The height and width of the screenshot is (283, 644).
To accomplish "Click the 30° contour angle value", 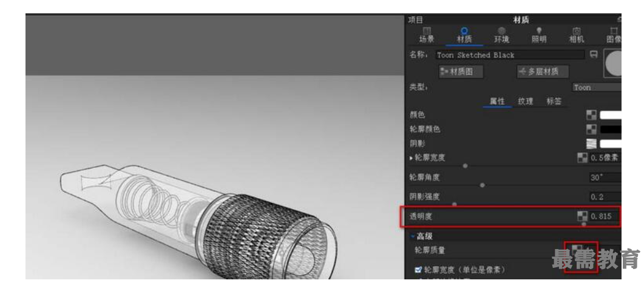I will pos(605,178).
